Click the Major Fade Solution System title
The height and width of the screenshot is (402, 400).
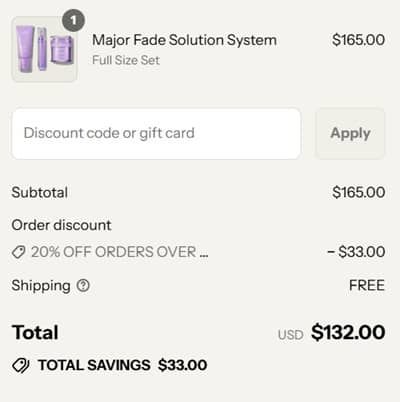184,40
